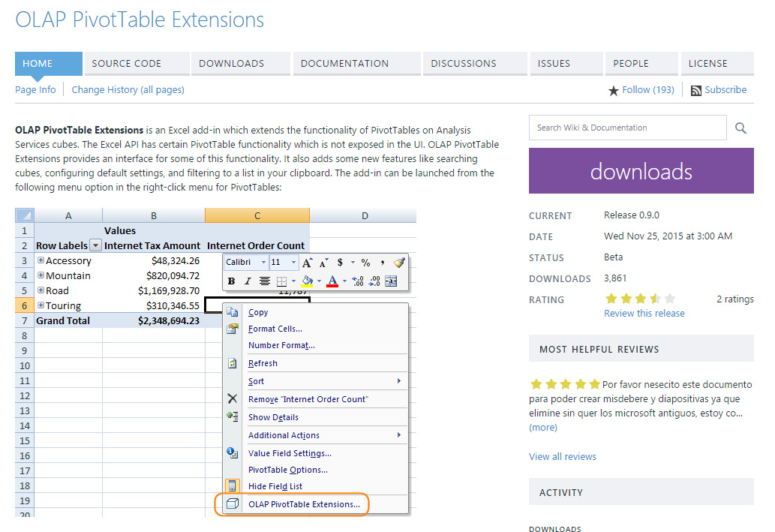Click the purple downloads button

641,171
